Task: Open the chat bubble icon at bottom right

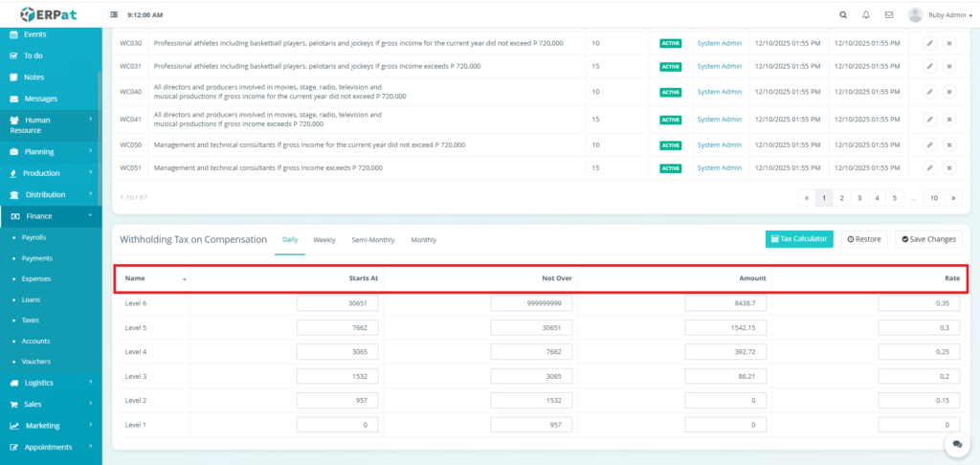Action: (x=956, y=445)
